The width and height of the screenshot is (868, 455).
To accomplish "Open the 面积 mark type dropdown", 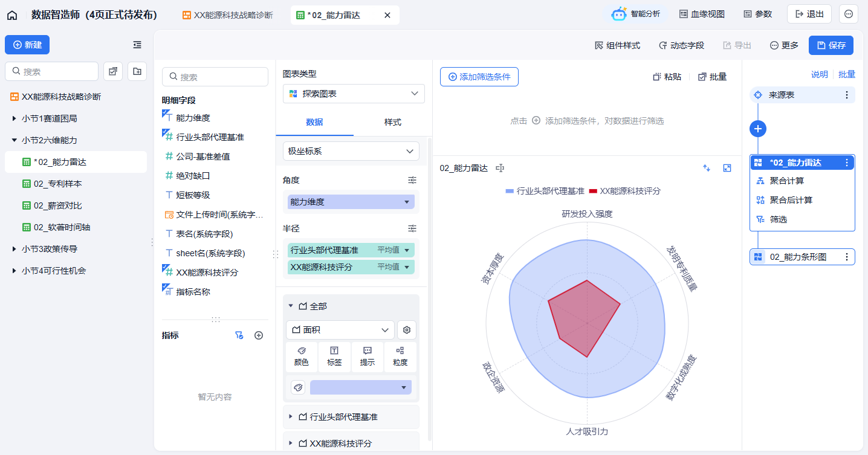I will click(340, 330).
